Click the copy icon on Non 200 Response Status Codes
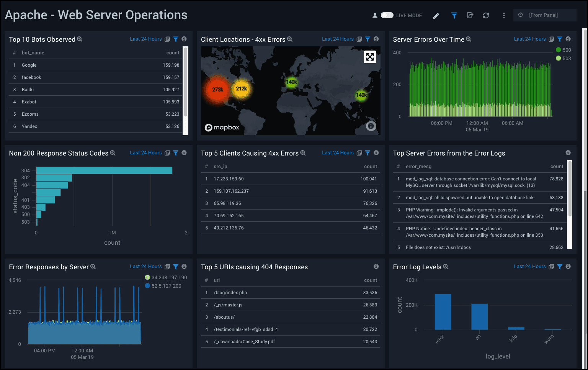 click(167, 152)
